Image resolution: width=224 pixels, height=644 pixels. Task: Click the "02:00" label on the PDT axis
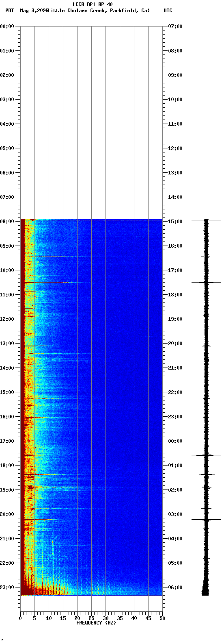[x=7, y=75]
